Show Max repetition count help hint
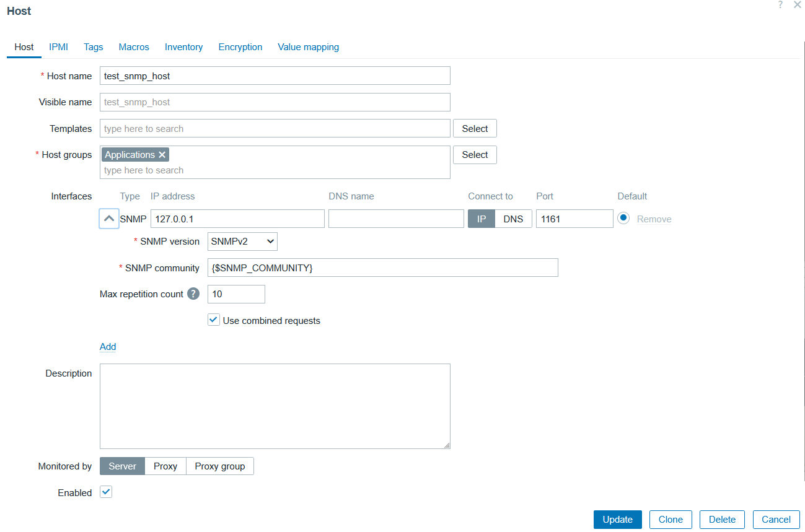The width and height of the screenshot is (805, 532). click(193, 294)
